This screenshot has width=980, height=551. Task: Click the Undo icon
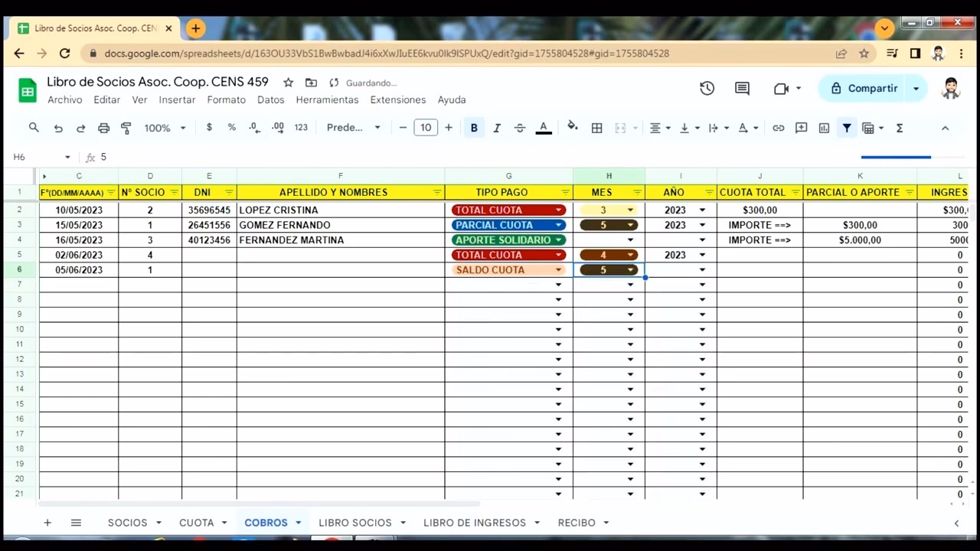(57, 127)
